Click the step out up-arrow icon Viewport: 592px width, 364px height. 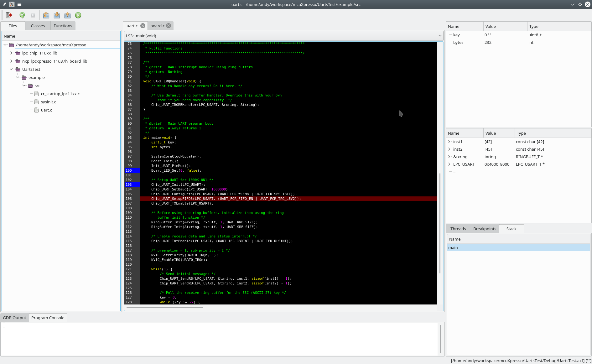coord(67,15)
